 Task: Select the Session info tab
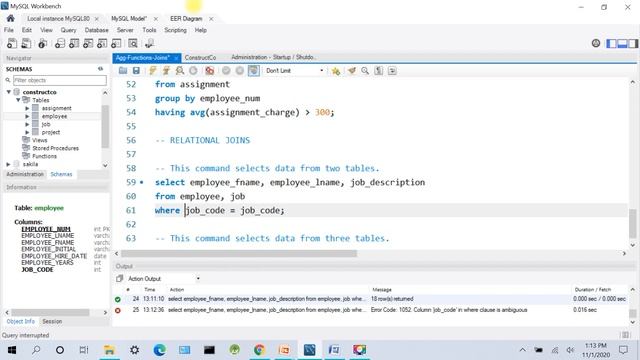pos(52,322)
